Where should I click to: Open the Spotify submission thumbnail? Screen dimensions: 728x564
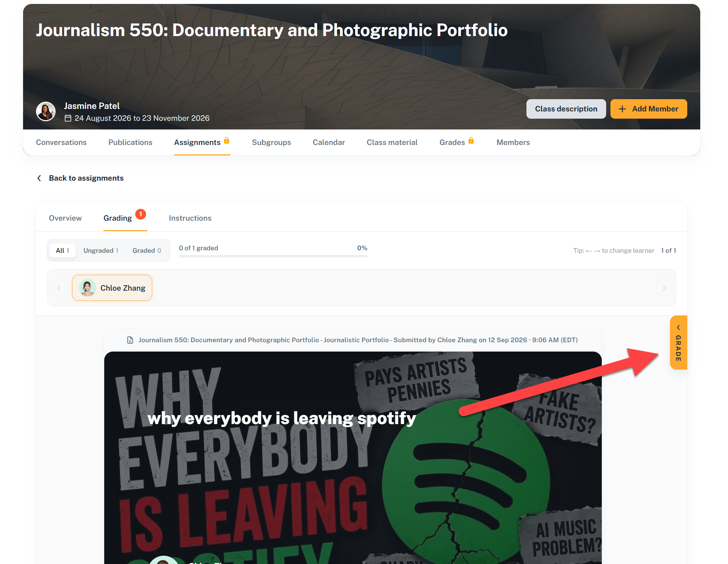click(353, 458)
